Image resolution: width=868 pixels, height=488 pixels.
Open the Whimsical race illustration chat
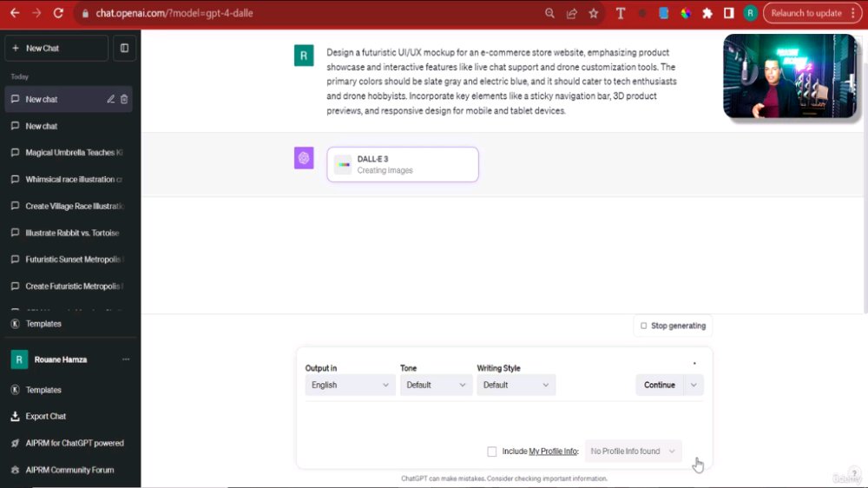coord(69,180)
